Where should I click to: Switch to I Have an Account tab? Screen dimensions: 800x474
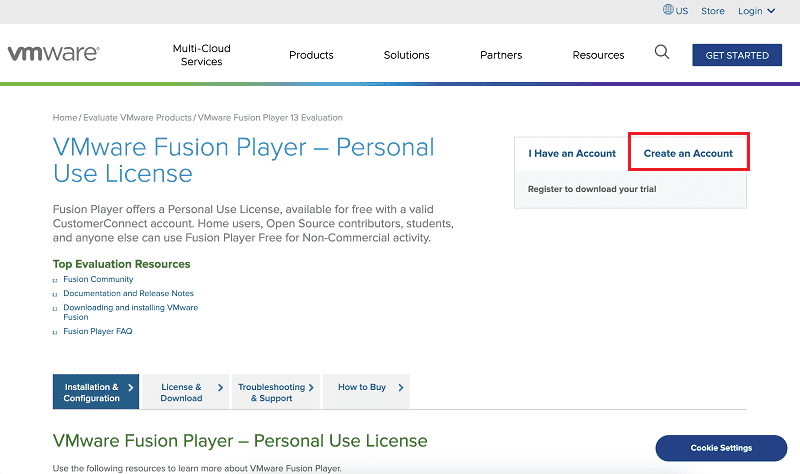tap(572, 153)
